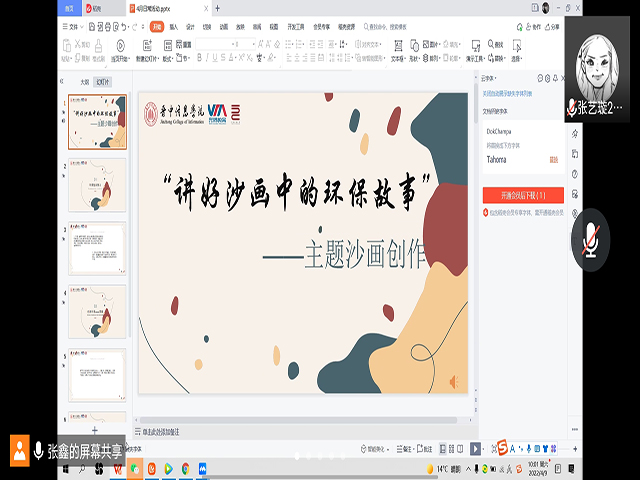Increase font size with larger A icon
The width and height of the screenshot is (640, 480).
pyautogui.click(x=261, y=44)
